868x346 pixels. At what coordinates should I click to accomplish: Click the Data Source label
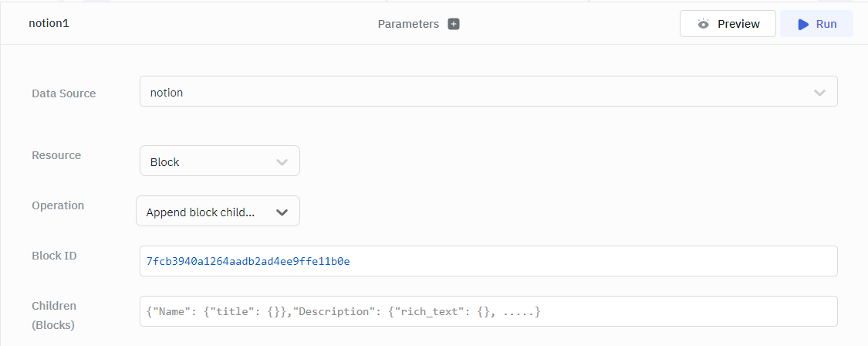coord(64,93)
